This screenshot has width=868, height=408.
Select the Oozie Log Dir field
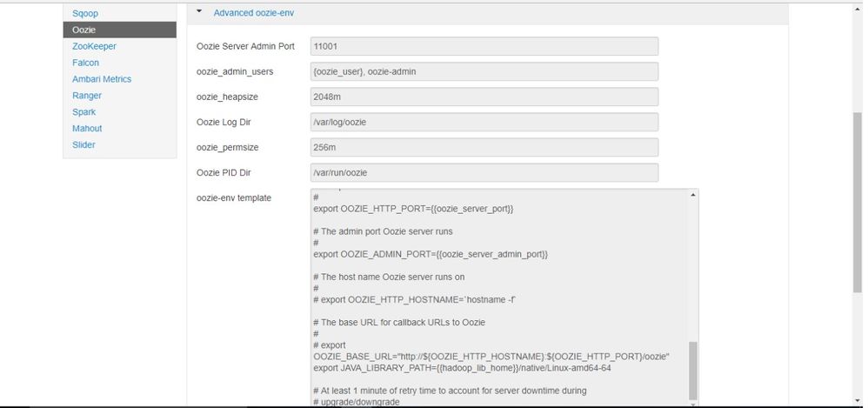click(x=484, y=122)
